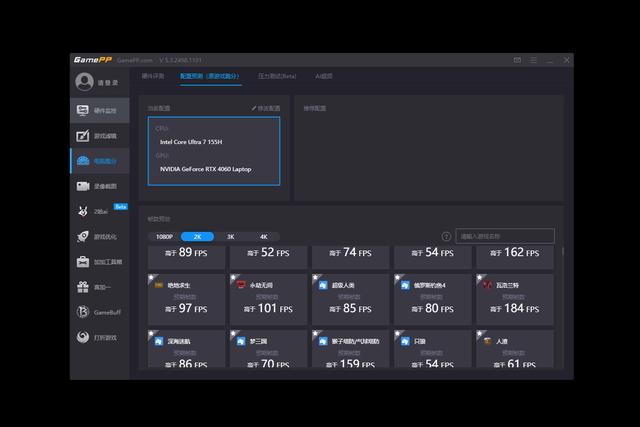Click the 101 FPS value text
The height and width of the screenshot is (427, 640).
pyautogui.click(x=268, y=309)
